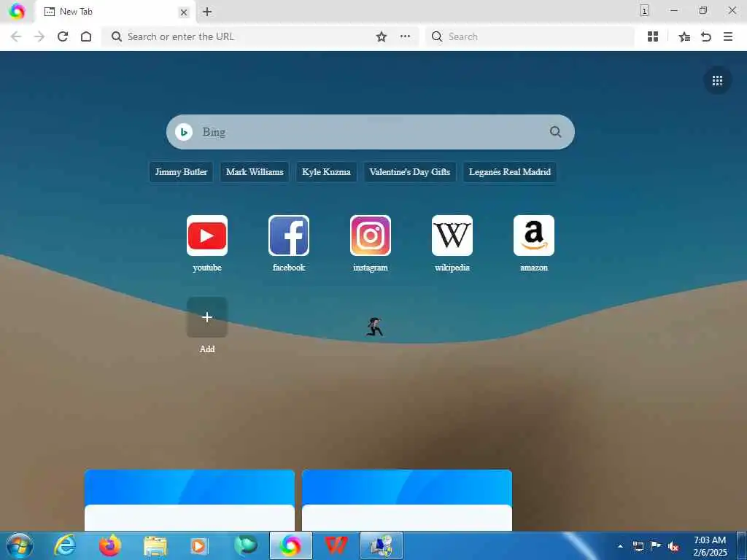Open the Kyle Kuzma trending search
Image resolution: width=747 pixels, height=560 pixels.
click(x=326, y=172)
